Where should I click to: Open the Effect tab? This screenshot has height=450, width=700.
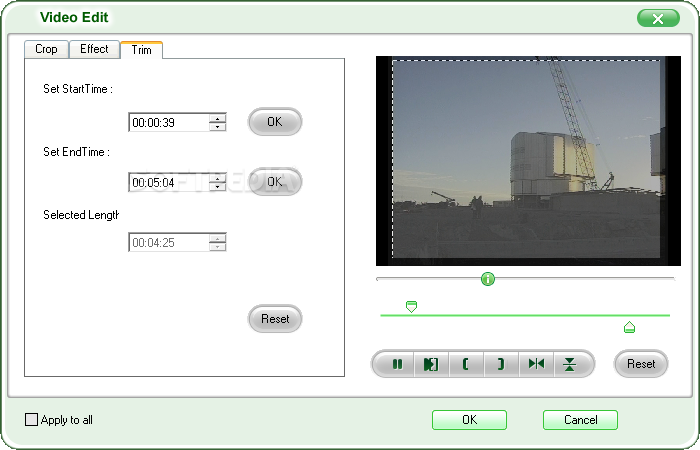94,49
